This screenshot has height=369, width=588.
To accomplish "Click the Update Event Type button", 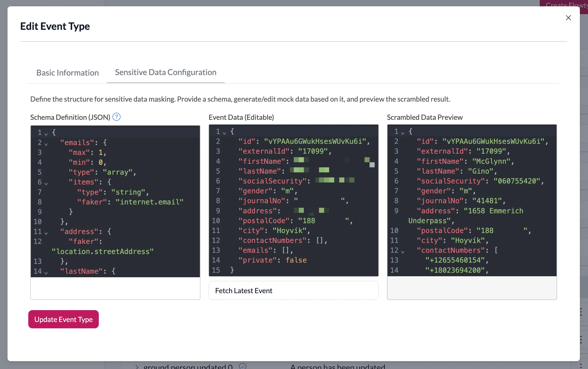I will click(63, 319).
